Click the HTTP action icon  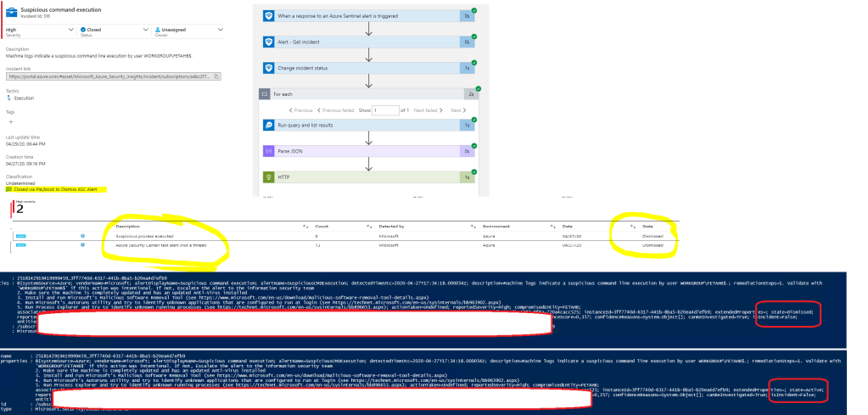tap(267, 177)
